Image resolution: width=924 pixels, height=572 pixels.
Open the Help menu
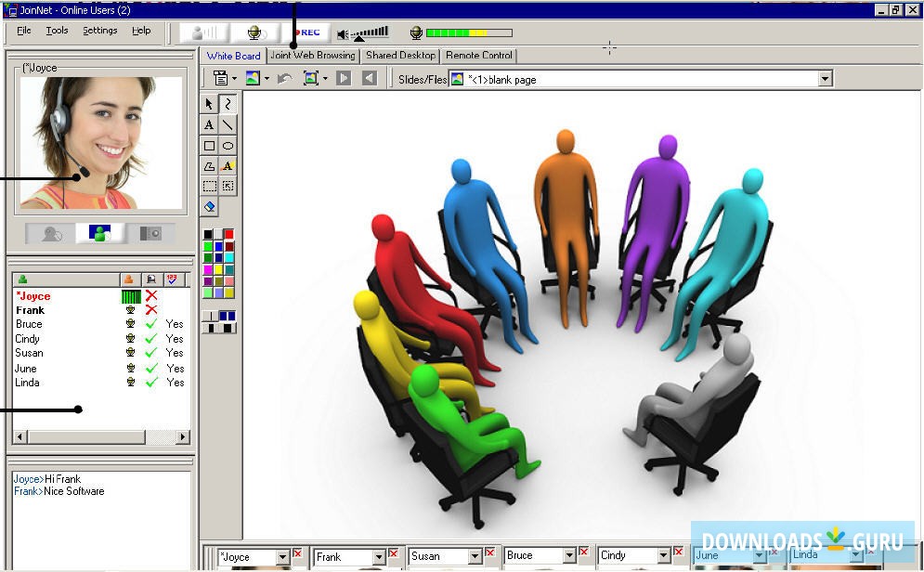pos(141,31)
